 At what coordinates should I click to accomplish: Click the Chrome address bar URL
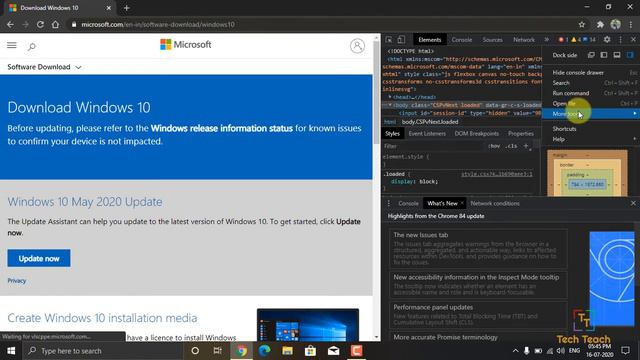pyautogui.click(x=158, y=24)
